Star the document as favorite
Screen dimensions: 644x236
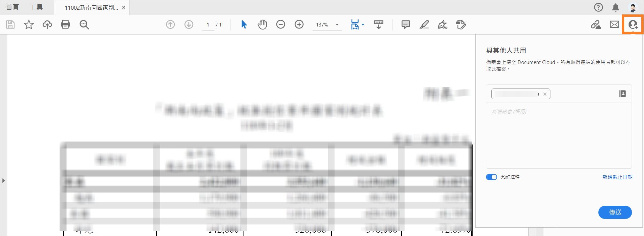tap(29, 24)
